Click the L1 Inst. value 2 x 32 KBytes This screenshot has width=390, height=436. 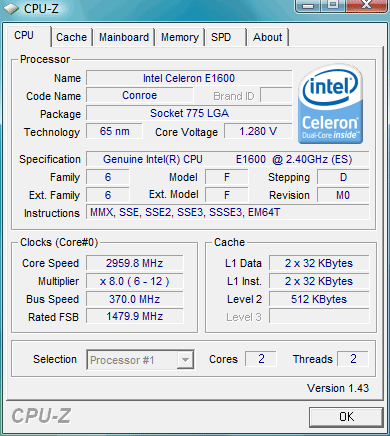319,281
